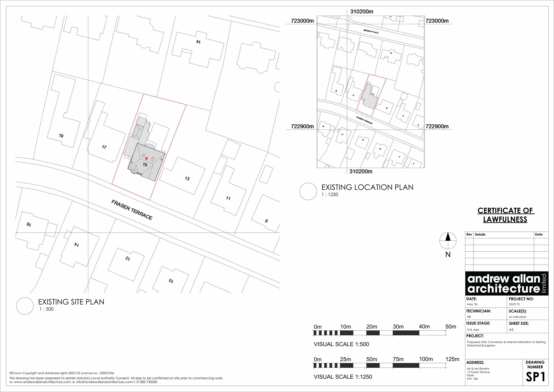Viewport: 554px width, 392px height.
Task: Click the 'As indicated' scale value
Action: 517,317
